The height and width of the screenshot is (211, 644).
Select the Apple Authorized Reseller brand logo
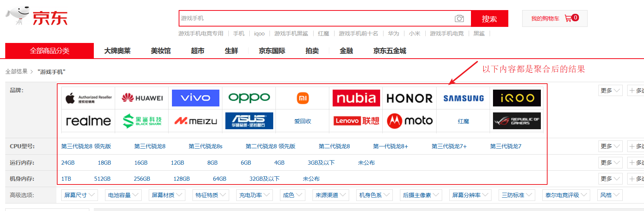(x=89, y=98)
